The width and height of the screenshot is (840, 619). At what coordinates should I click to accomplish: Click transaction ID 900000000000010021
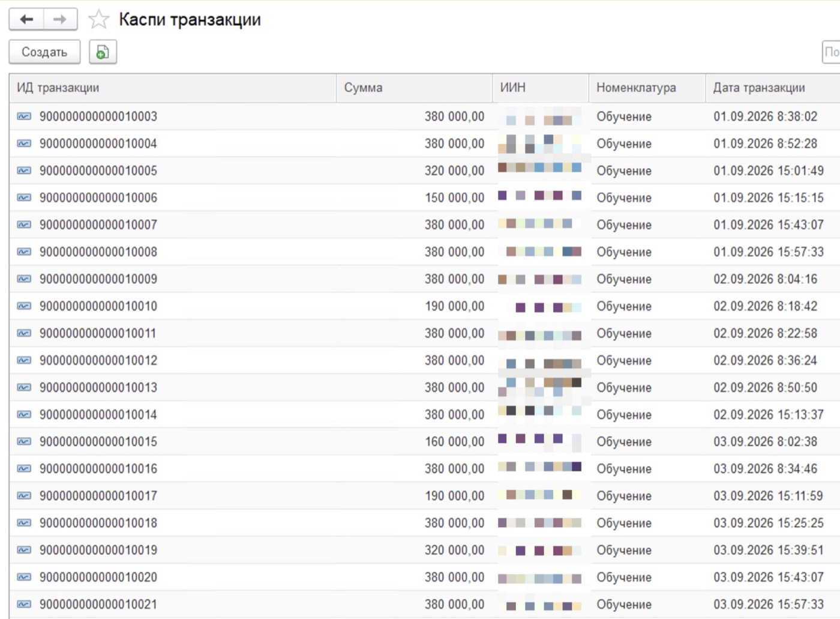point(98,605)
